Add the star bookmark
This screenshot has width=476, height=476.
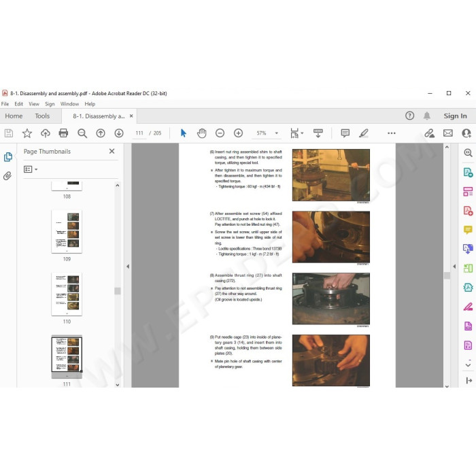coord(27,133)
